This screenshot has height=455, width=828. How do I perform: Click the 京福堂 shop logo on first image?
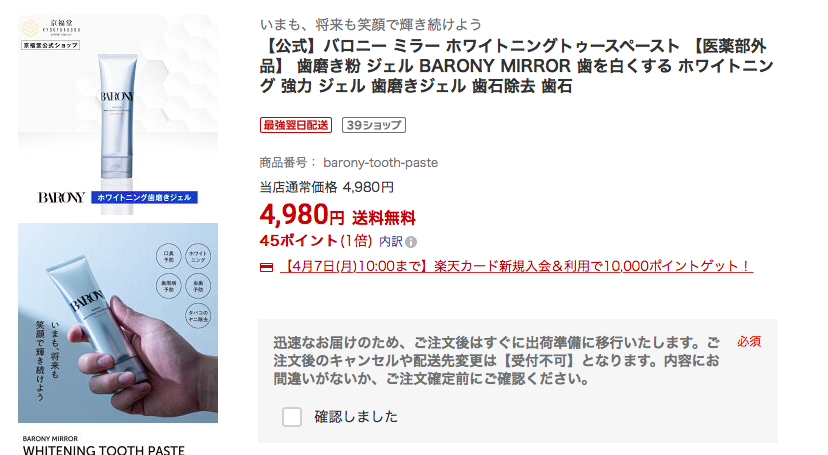[51, 27]
